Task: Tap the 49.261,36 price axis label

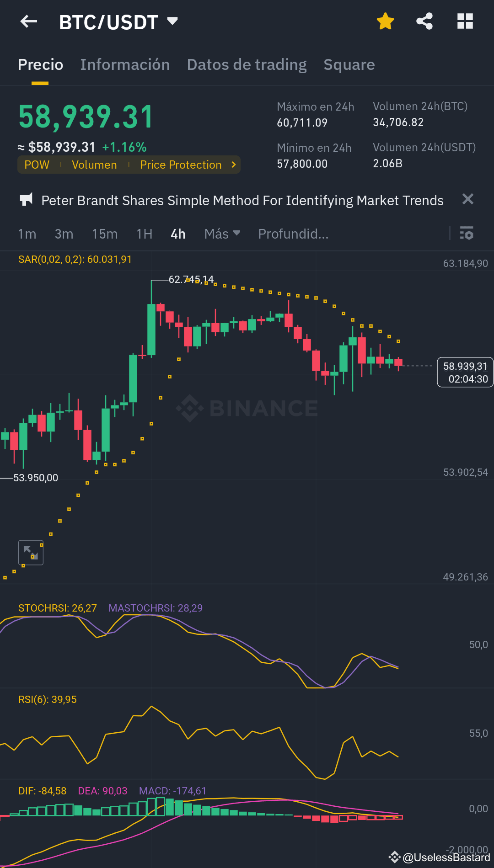Action: [465, 577]
